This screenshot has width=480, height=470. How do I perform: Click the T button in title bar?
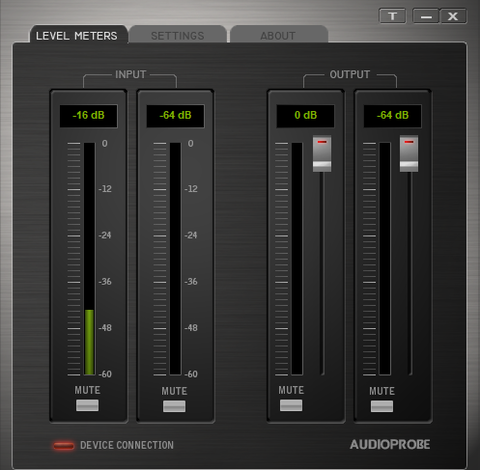pyautogui.click(x=393, y=16)
